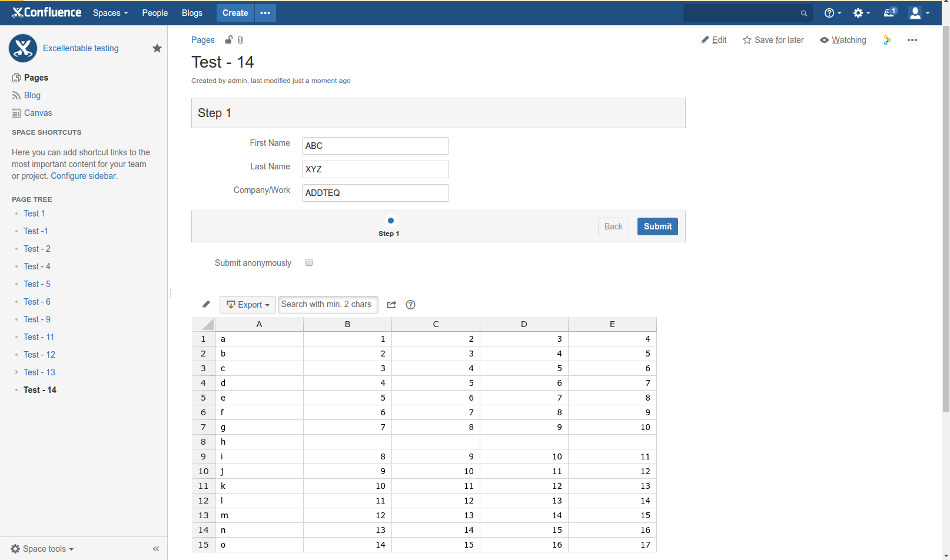The width and height of the screenshot is (950, 560).
Task: Share the Excellentable spreadsheet icon
Action: (x=391, y=304)
